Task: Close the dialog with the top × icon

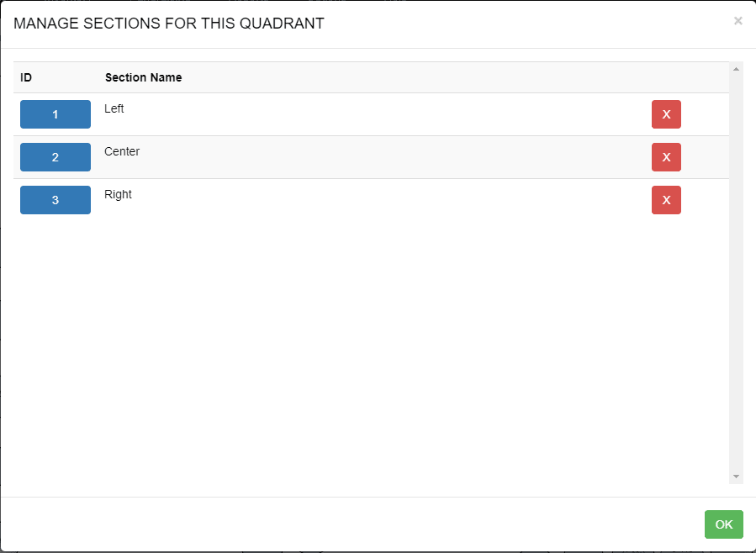Action: 738,21
